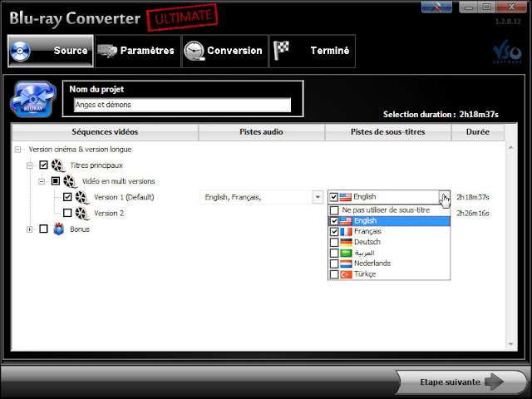
Task: Check the Bonus checkbox
Action: pyautogui.click(x=43, y=229)
